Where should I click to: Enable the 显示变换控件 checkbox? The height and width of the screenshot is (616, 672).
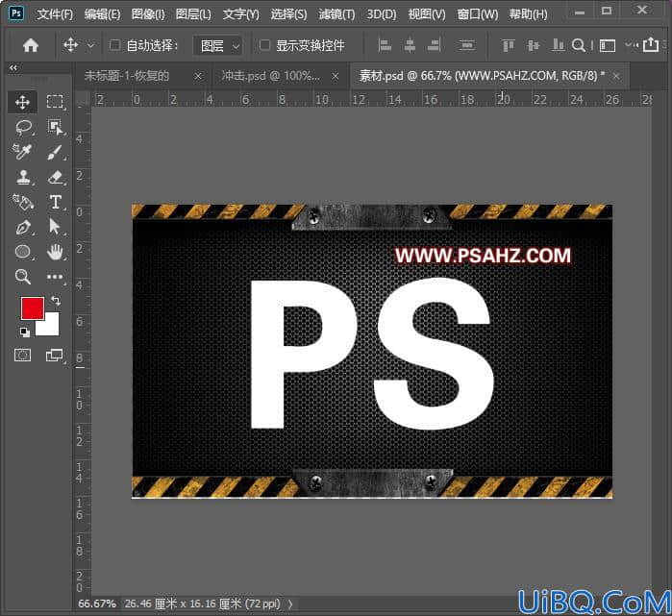264,45
